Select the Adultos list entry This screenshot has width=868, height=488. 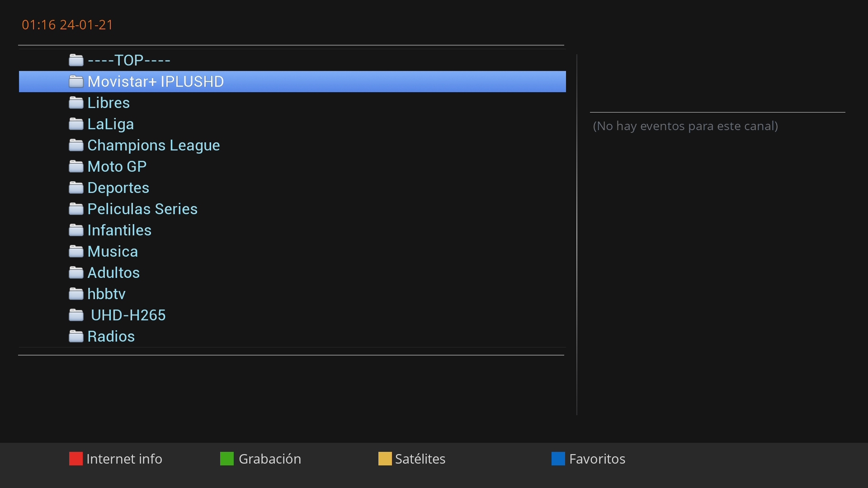click(113, 272)
